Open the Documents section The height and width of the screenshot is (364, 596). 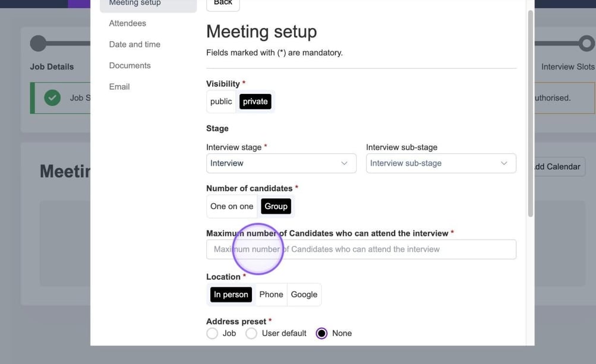point(130,65)
